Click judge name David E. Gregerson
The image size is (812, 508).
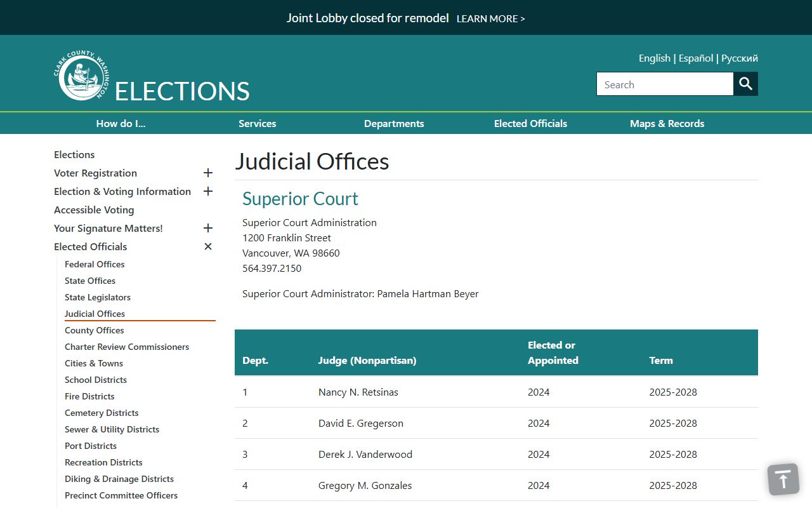tap(361, 423)
